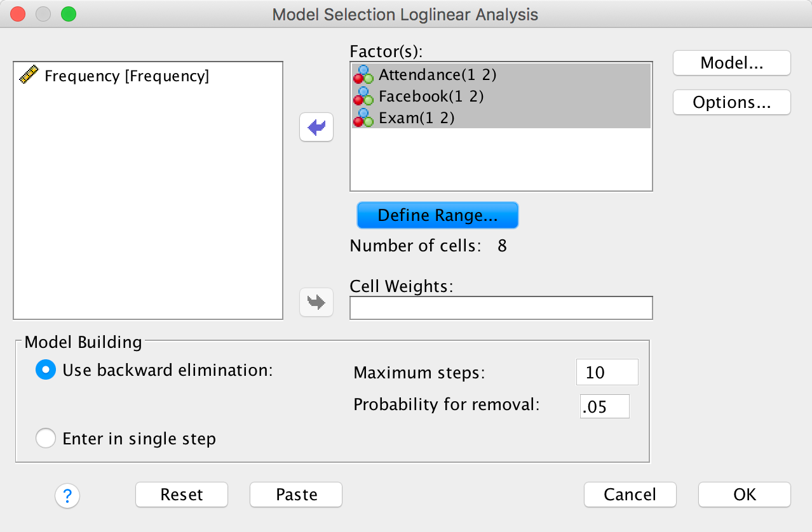Click inside the Cell Weights box
The image size is (812, 532).
[501, 308]
